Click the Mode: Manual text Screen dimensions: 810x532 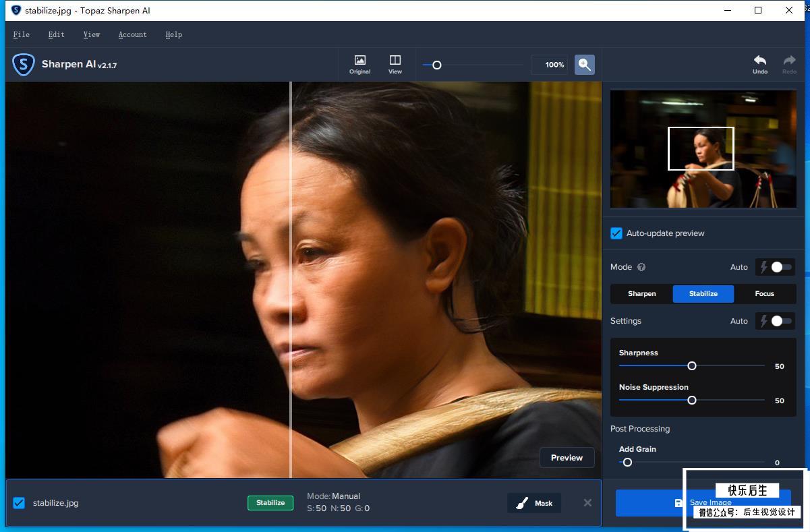pos(334,496)
